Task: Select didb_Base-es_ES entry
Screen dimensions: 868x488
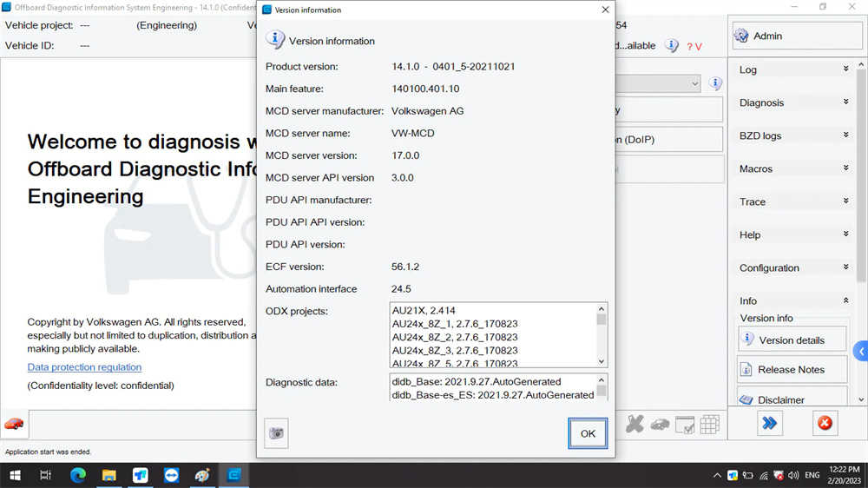Action: 493,395
